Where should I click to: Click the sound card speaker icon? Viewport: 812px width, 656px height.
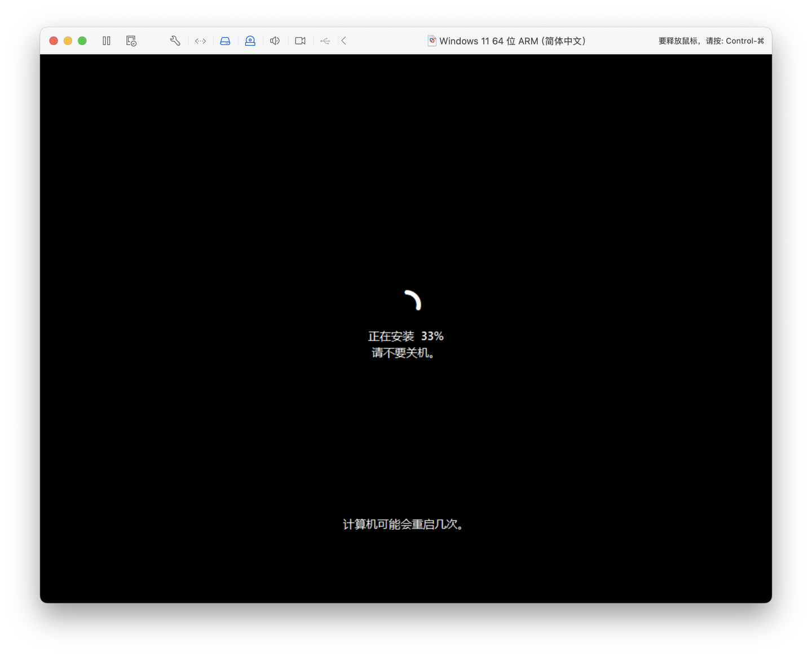coord(275,41)
